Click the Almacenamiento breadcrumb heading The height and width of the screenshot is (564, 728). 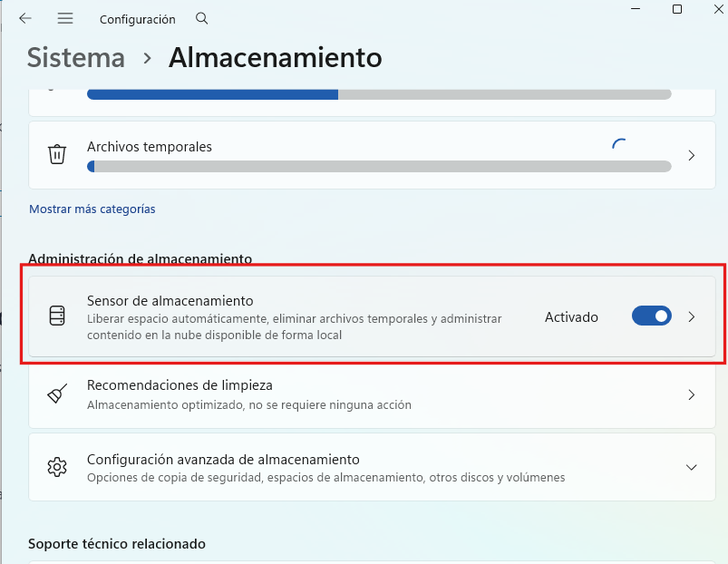pos(275,57)
